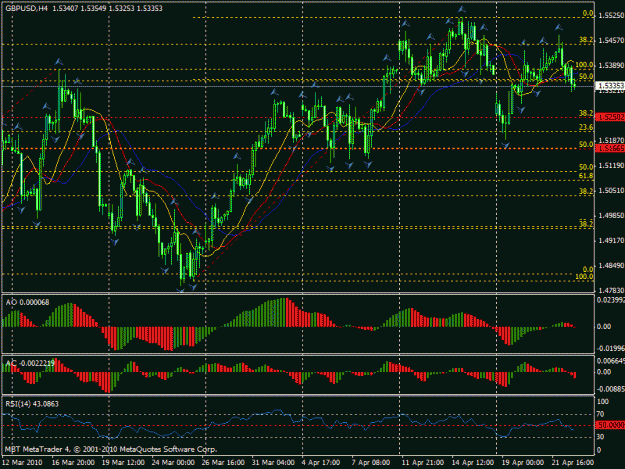The height and width of the screenshot is (469, 625).
Task: Click the 19 Mar 12:00 time label
Action: tap(123, 463)
